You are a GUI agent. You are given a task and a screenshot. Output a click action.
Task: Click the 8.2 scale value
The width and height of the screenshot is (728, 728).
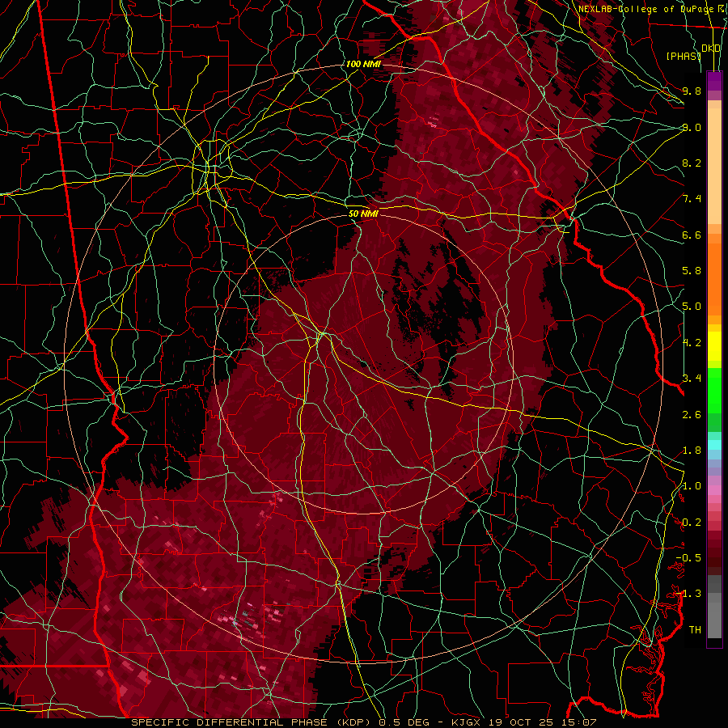point(692,163)
